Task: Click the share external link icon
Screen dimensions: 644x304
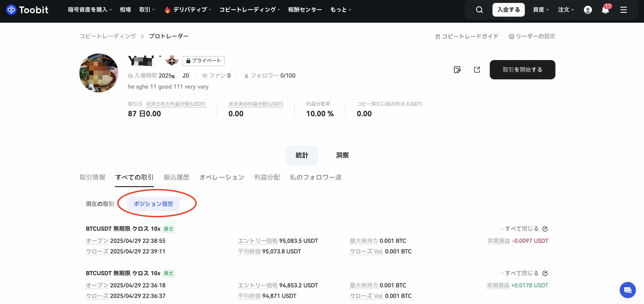Action: [x=477, y=69]
